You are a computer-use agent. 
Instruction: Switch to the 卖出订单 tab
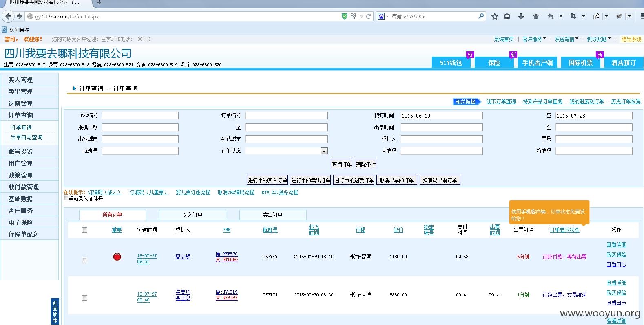273,215
